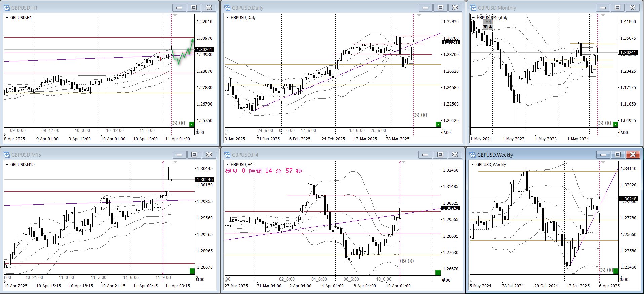Minimize the GBPUSD,M15 chart window
This screenshot has height=294, width=644.
tap(180, 155)
